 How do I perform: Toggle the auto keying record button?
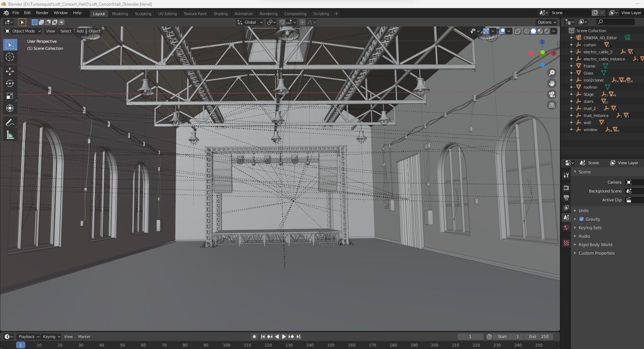pyautogui.click(x=254, y=337)
